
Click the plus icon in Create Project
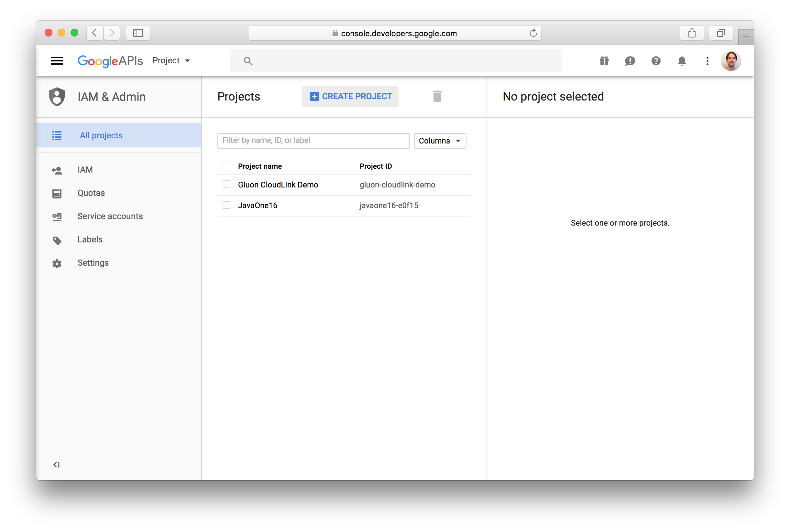pyautogui.click(x=314, y=96)
